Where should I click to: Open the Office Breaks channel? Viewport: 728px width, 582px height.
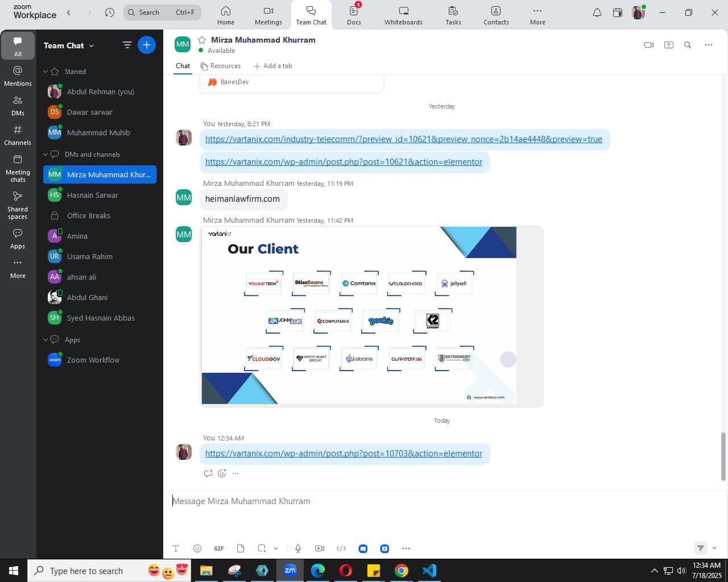(100, 215)
